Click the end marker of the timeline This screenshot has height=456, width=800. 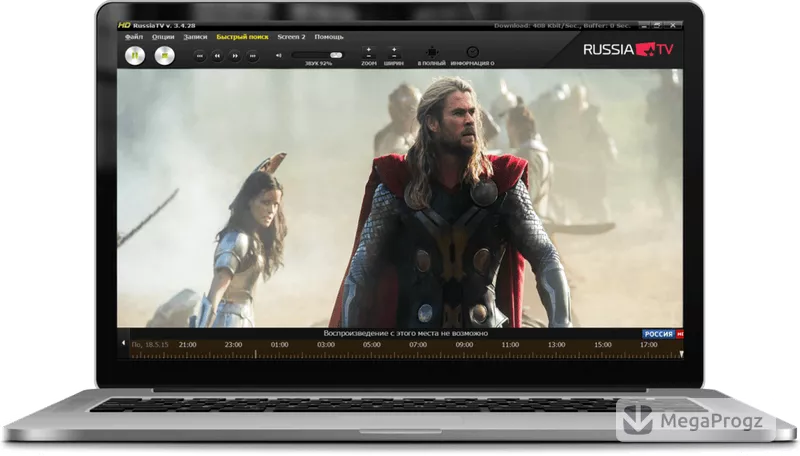681,353
